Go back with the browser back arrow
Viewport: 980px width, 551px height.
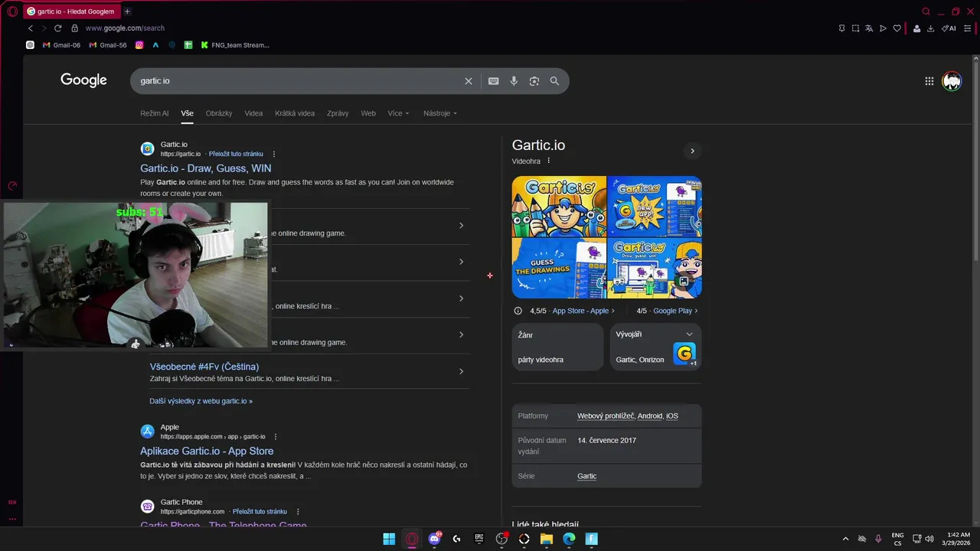pos(31,28)
